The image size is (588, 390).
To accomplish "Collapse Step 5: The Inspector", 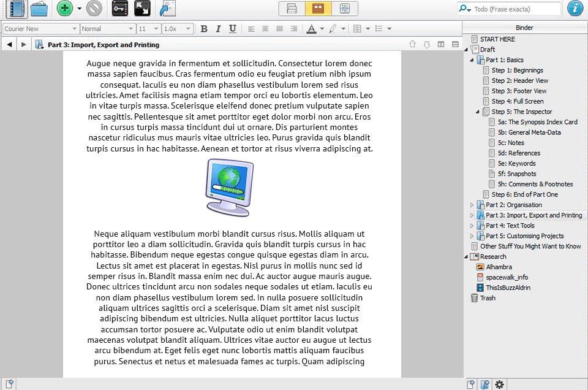I will 477,112.
